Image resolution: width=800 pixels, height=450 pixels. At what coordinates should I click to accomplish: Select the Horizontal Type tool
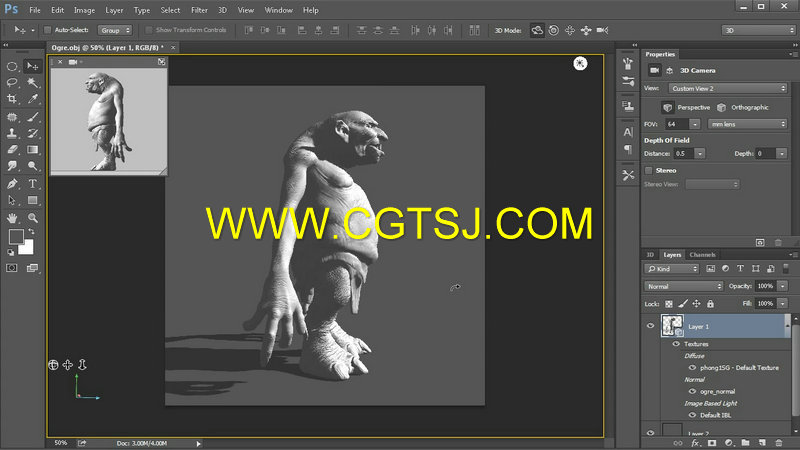[32, 184]
